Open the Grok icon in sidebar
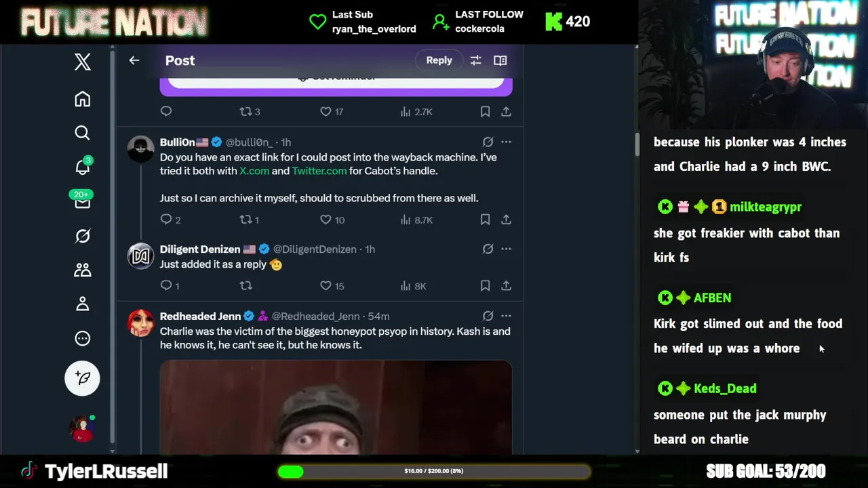Screen dimensions: 868x488 tap(82, 236)
